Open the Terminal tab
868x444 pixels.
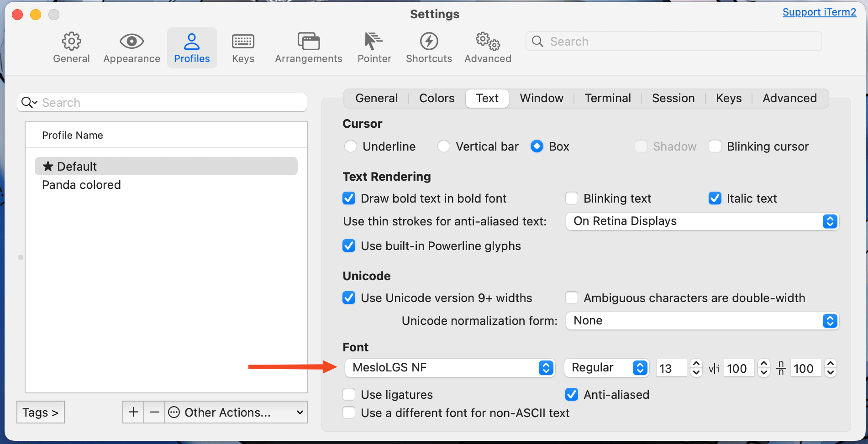point(607,98)
